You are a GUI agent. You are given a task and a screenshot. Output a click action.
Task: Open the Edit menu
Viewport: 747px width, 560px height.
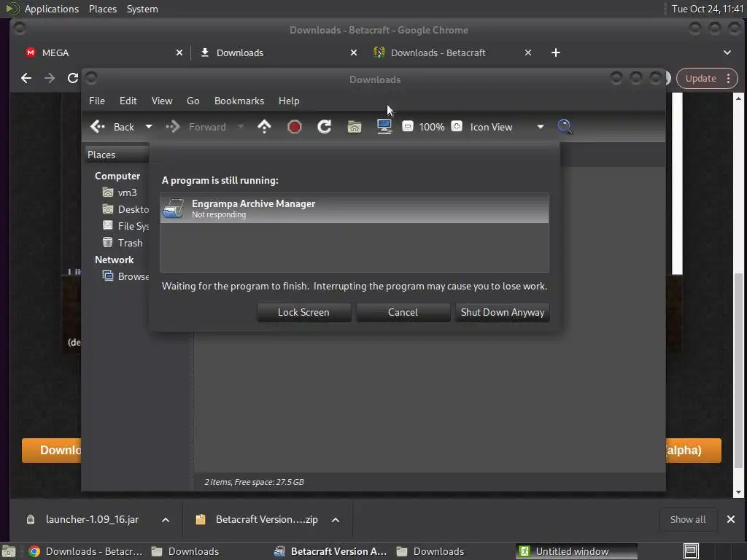pyautogui.click(x=128, y=101)
